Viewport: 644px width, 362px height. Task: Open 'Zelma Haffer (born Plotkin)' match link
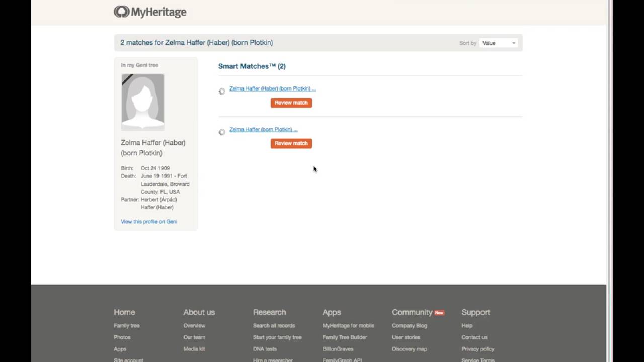point(264,130)
